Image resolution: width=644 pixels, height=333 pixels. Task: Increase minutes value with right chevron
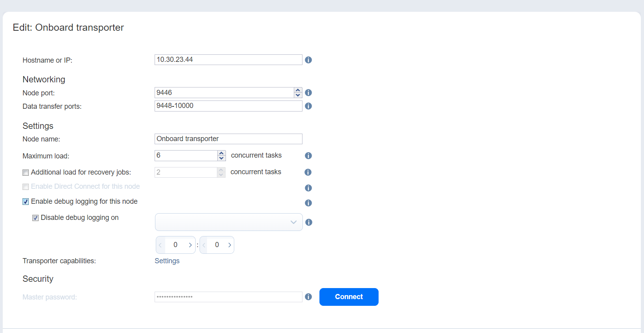click(230, 245)
